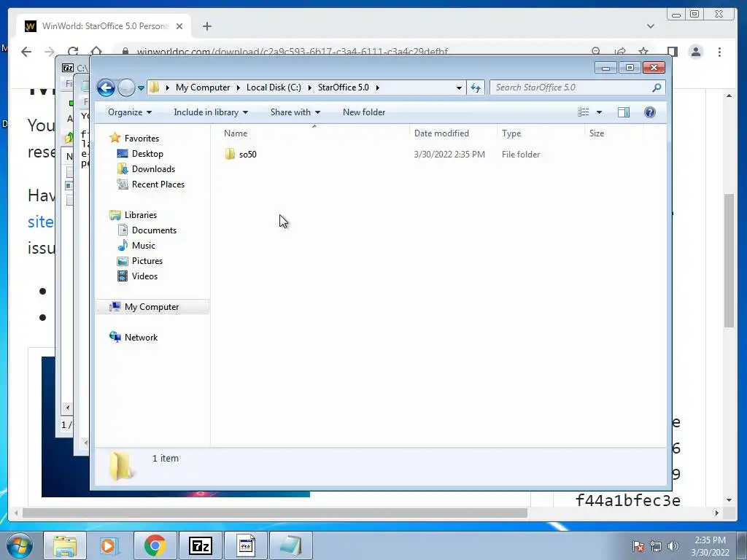Open the recent locations dropdown arrow

(141, 88)
